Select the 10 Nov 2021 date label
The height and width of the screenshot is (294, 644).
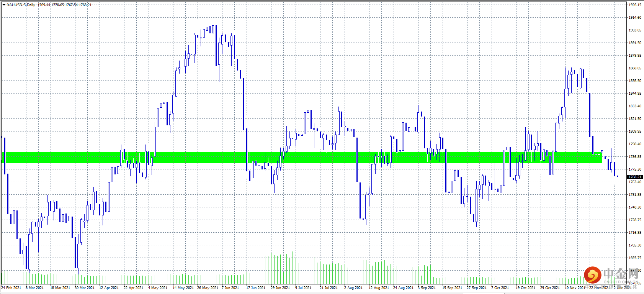coord(575,287)
